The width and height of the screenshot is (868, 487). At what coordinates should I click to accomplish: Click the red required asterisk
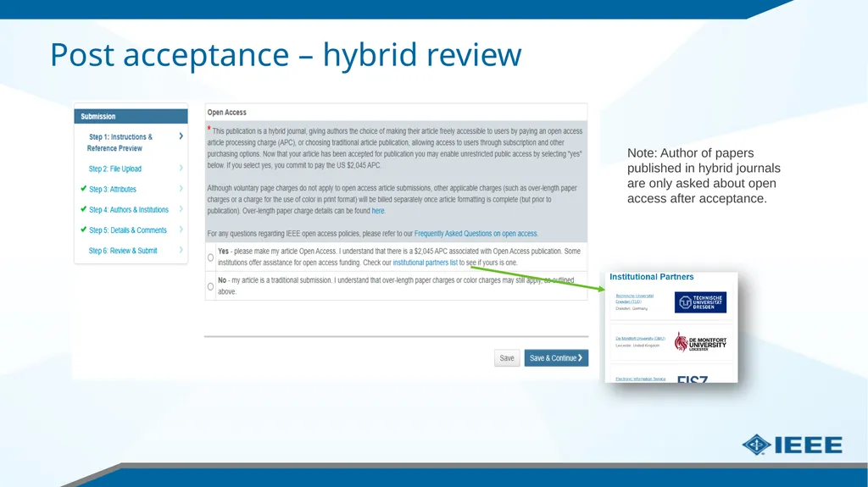[x=209, y=129]
